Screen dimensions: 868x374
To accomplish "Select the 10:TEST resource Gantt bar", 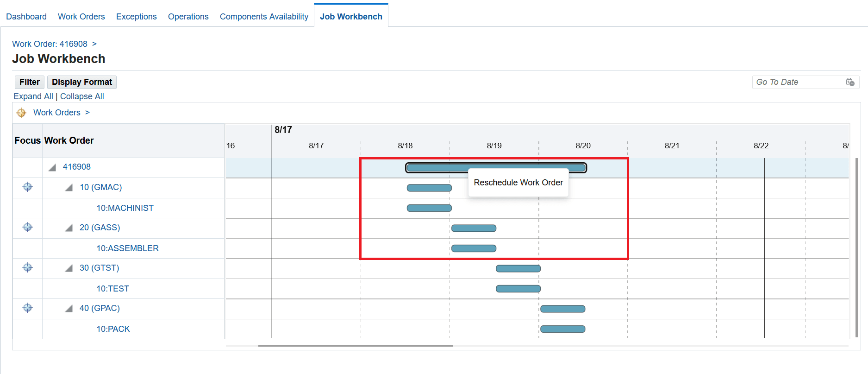I will click(518, 289).
